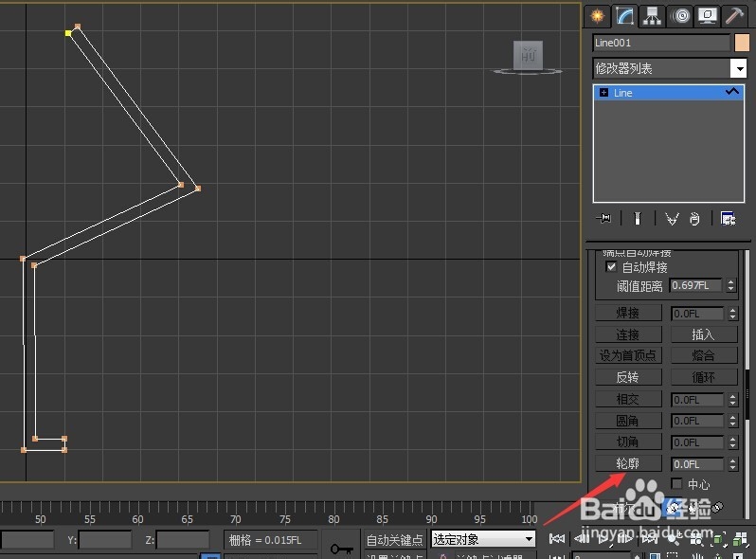The image size is (756, 559).
Task: Click the Remove Modifier trash icon
Action: [x=694, y=219]
